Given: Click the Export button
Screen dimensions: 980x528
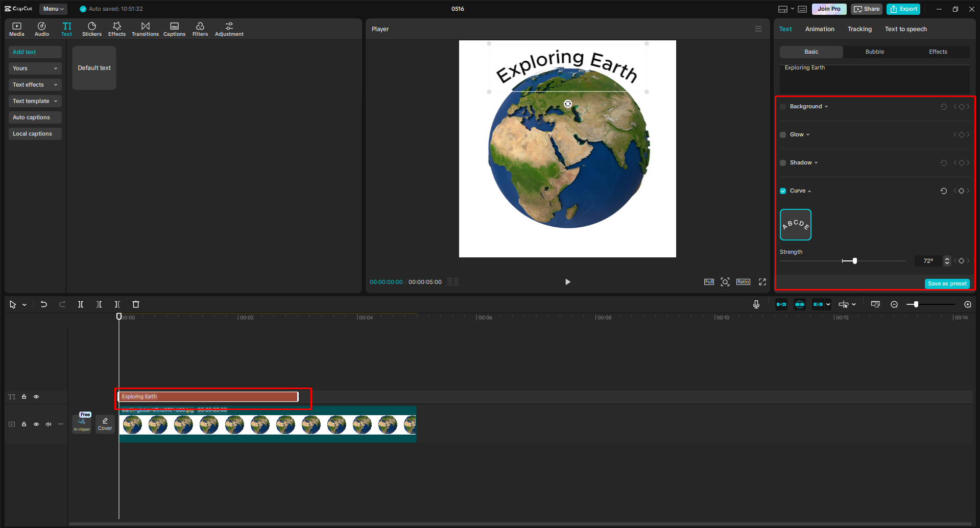Looking at the screenshot, I should [x=903, y=9].
